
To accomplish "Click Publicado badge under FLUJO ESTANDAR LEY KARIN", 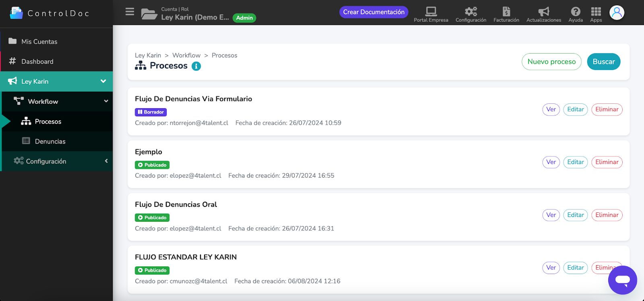I will pos(152,270).
